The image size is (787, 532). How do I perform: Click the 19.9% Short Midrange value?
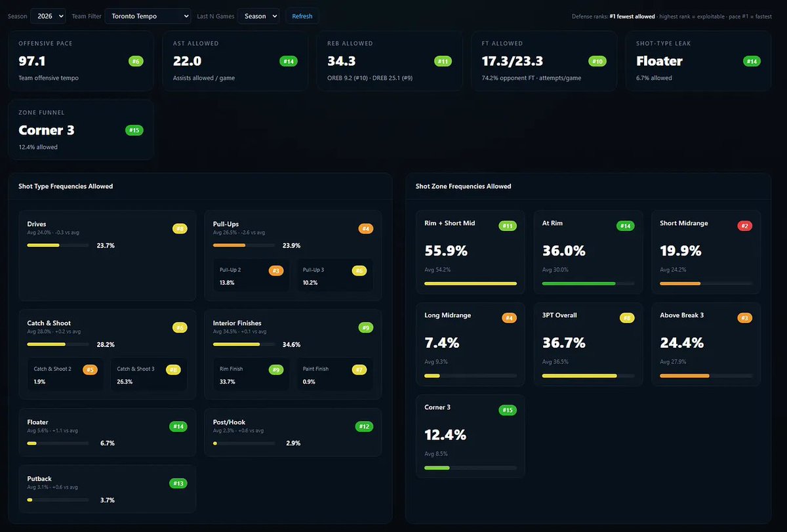[681, 251]
